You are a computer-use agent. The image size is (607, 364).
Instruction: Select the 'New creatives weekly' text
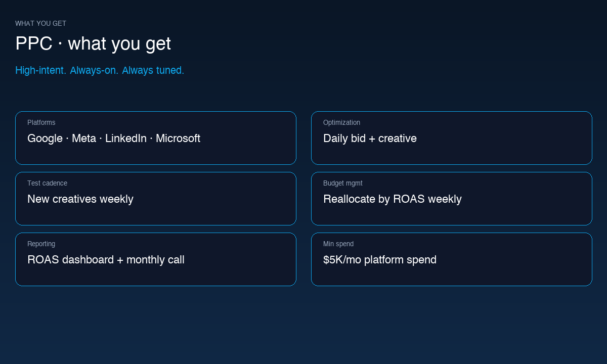[x=80, y=199]
